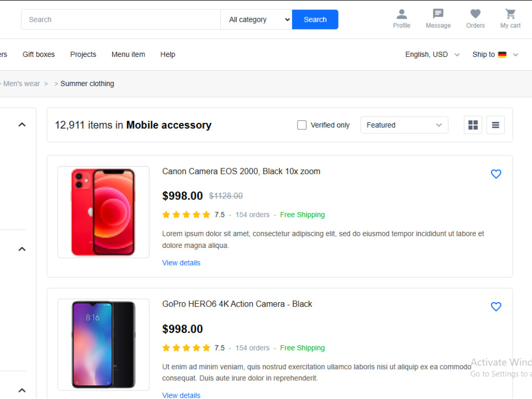Collapse the first sidebar filter section
532x399 pixels.
22,124
